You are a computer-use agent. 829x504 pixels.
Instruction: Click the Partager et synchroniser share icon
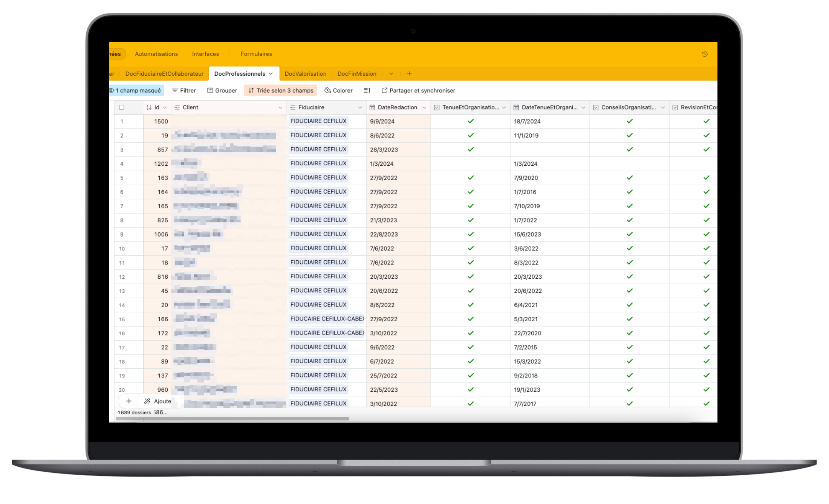384,90
